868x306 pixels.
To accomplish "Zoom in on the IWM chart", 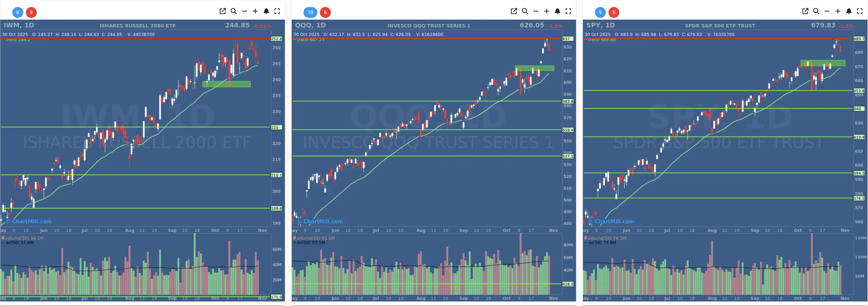I will click(x=255, y=11).
